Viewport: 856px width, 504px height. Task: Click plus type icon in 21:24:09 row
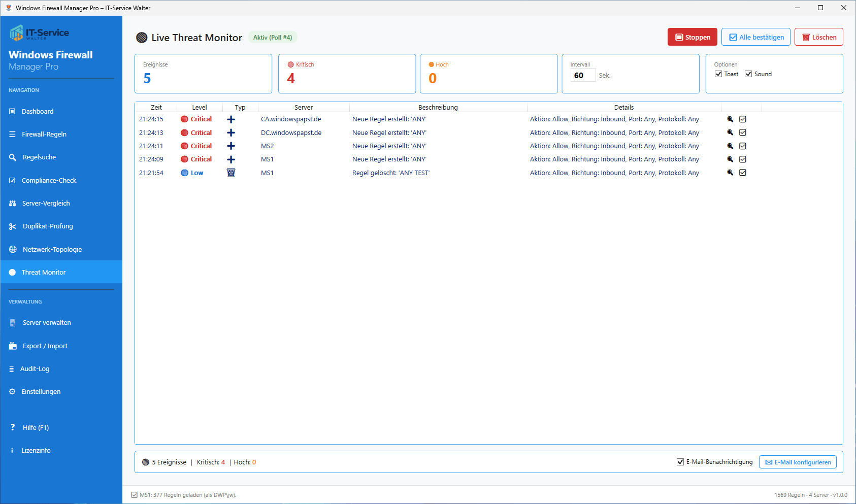click(x=231, y=159)
